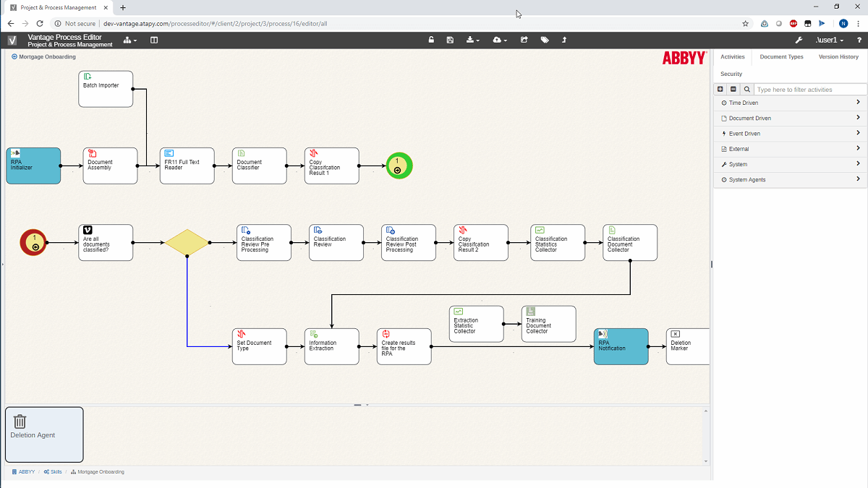Toggle the lock icon in the toolbar

[x=431, y=40]
